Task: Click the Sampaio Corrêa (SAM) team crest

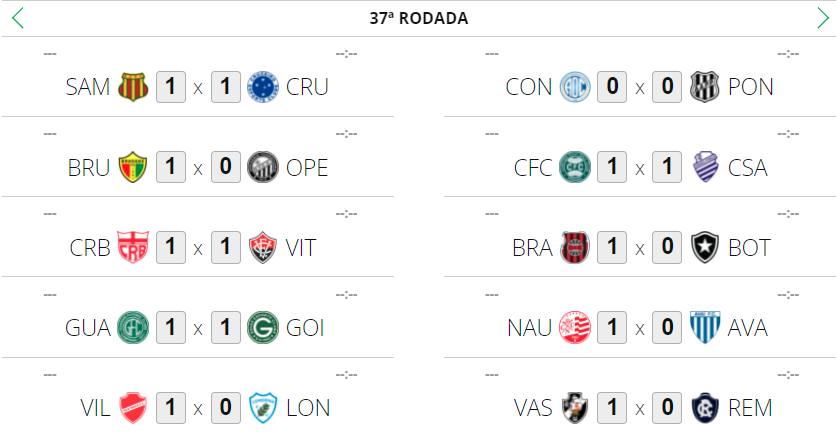Action: (x=133, y=87)
